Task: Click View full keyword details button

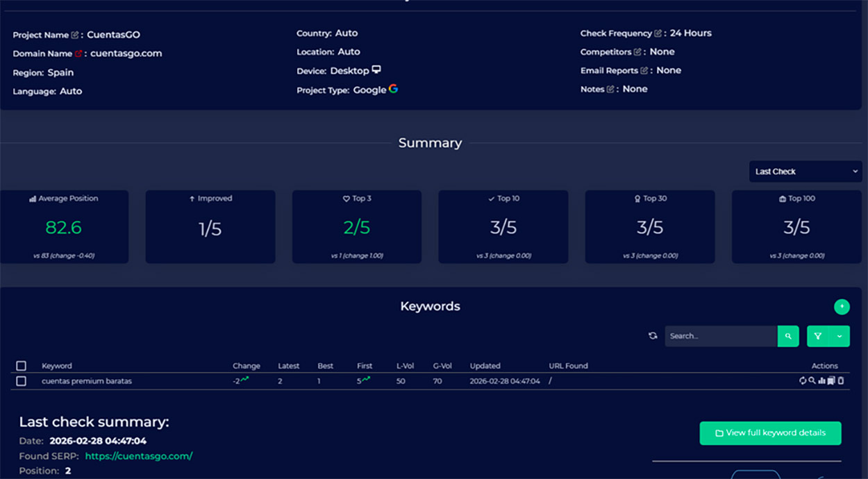Action: tap(770, 433)
